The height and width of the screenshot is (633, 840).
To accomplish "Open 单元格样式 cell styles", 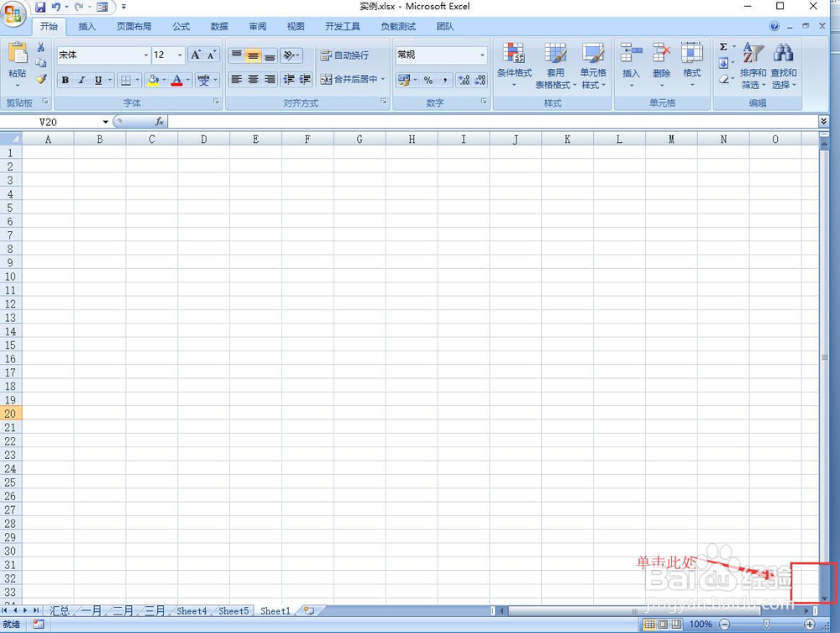I will 593,66.
